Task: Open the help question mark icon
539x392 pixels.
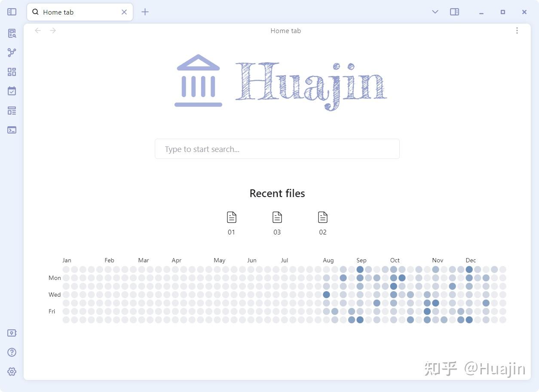Action: 12,352
